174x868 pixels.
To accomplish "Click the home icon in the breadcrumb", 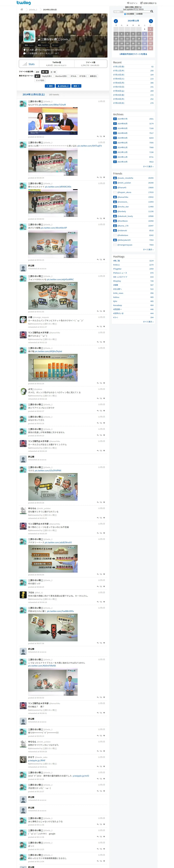I will [x=22, y=9].
